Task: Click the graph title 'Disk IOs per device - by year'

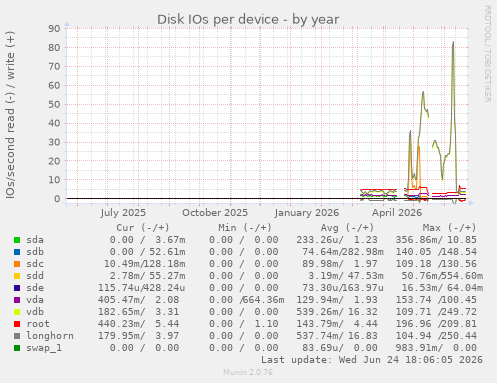Action: [x=248, y=19]
